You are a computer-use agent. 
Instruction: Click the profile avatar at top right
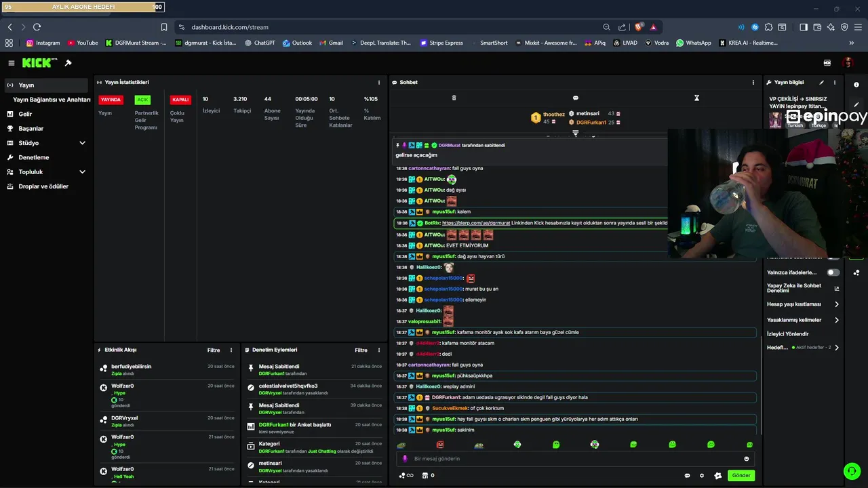coord(848,62)
